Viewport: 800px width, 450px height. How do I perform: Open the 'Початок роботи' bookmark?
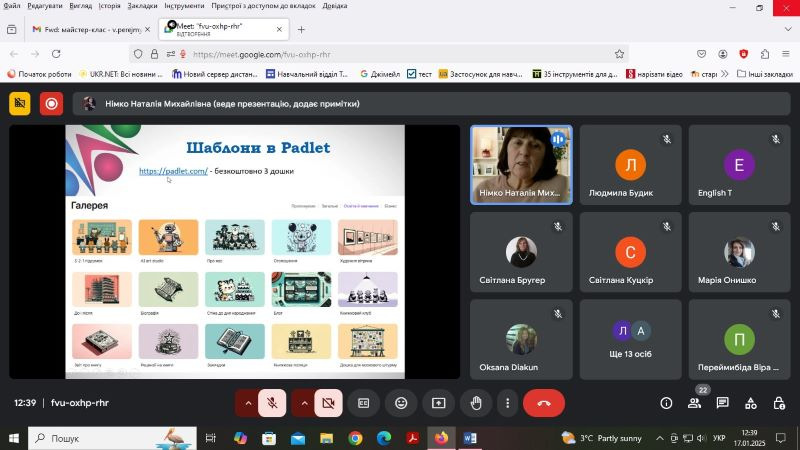coord(39,74)
